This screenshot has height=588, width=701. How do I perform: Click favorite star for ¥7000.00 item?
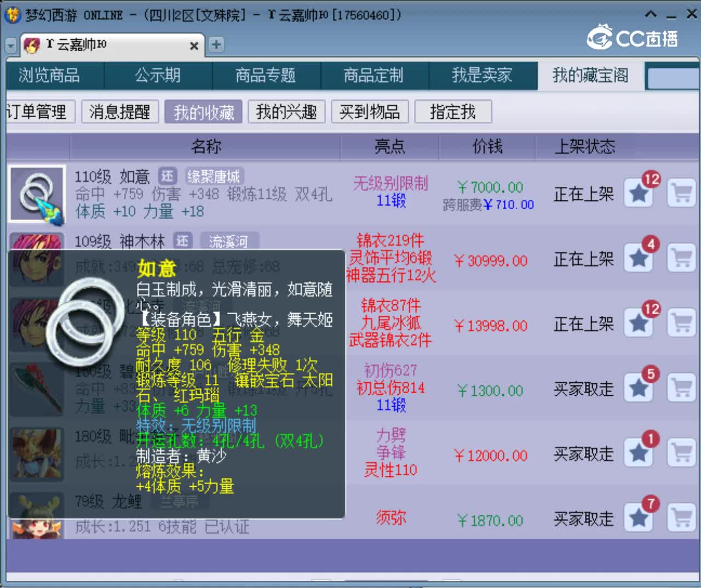click(639, 193)
